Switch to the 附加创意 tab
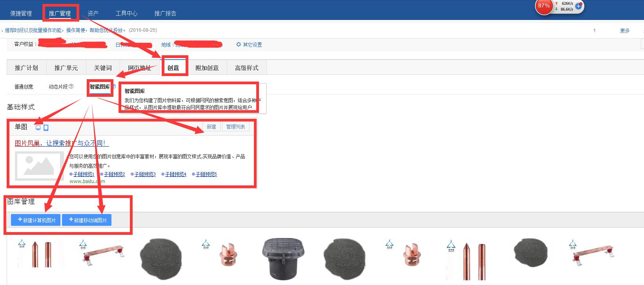The width and height of the screenshot is (644, 285). pos(207,68)
